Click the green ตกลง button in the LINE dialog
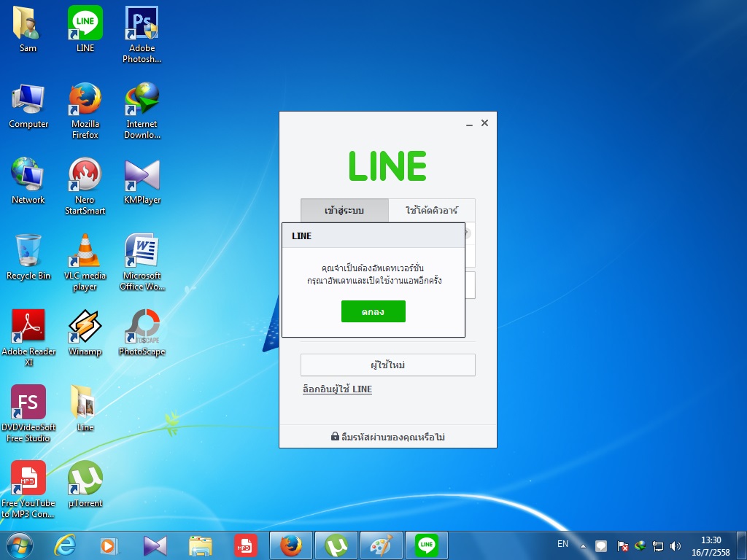Image resolution: width=747 pixels, height=560 pixels. 373,311
